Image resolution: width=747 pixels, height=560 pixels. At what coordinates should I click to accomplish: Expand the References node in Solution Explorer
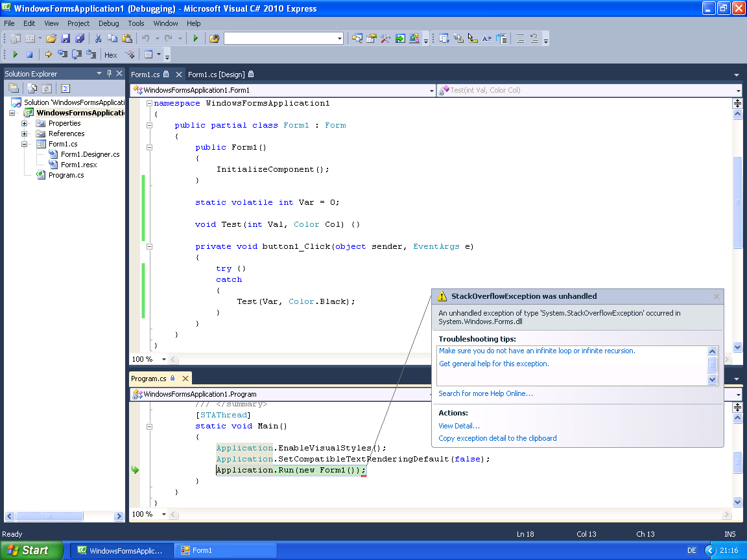[24, 134]
